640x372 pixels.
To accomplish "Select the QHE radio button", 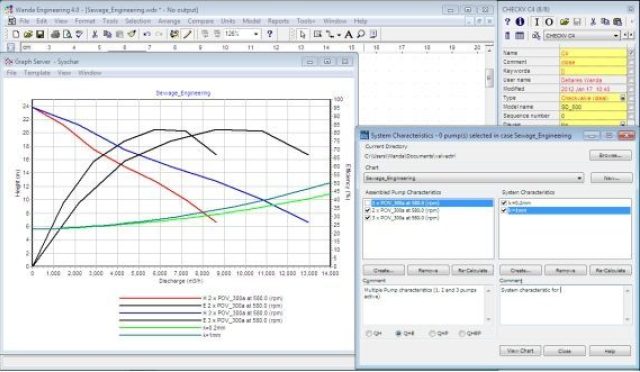I will pos(398,333).
